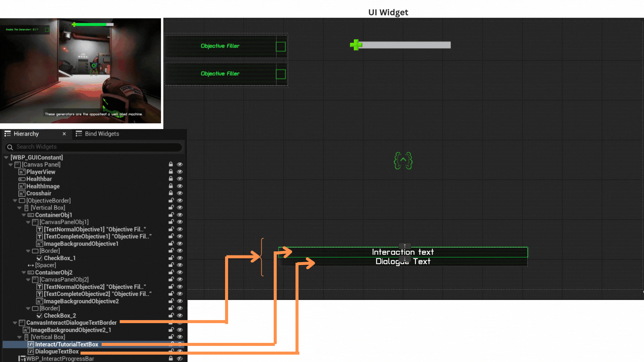This screenshot has width=644, height=362.
Task: Toggle visibility of the HealthImage widget
Action: point(180,186)
